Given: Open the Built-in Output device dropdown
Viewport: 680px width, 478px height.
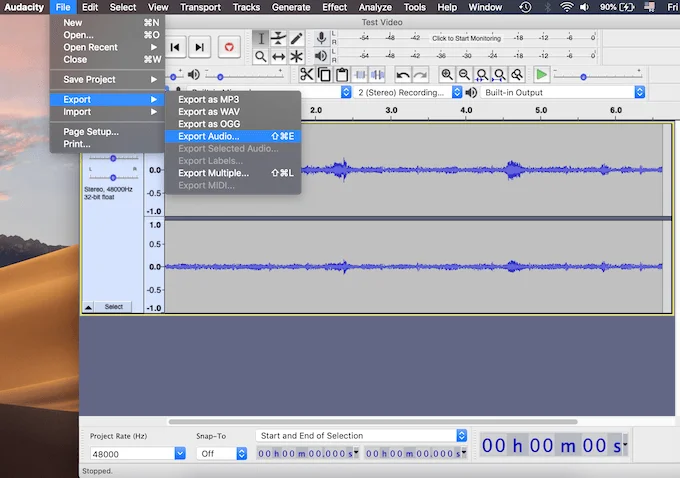Looking at the screenshot, I should click(x=562, y=92).
